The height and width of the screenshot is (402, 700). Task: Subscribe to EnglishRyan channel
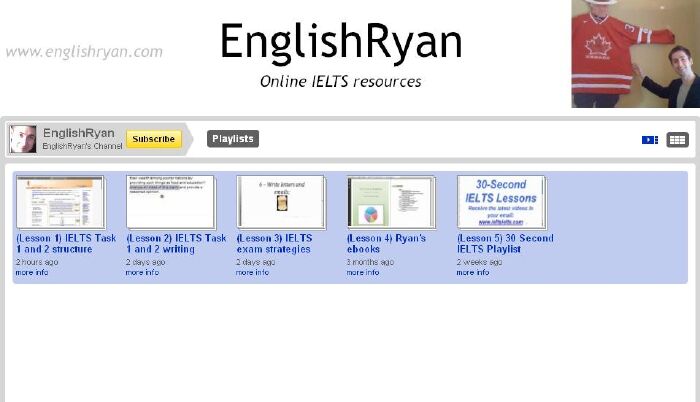coord(154,139)
